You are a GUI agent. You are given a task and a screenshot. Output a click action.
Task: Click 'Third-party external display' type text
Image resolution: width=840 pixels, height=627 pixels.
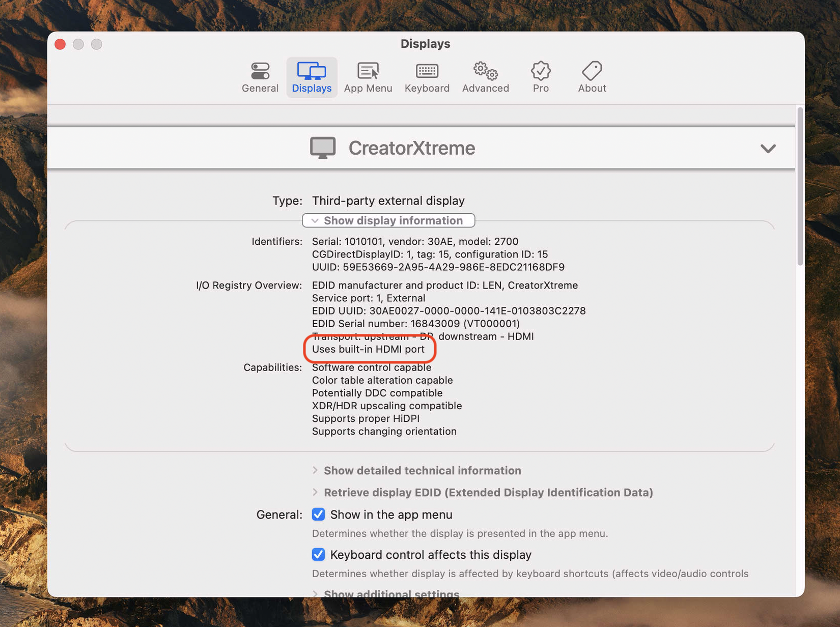pyautogui.click(x=388, y=201)
